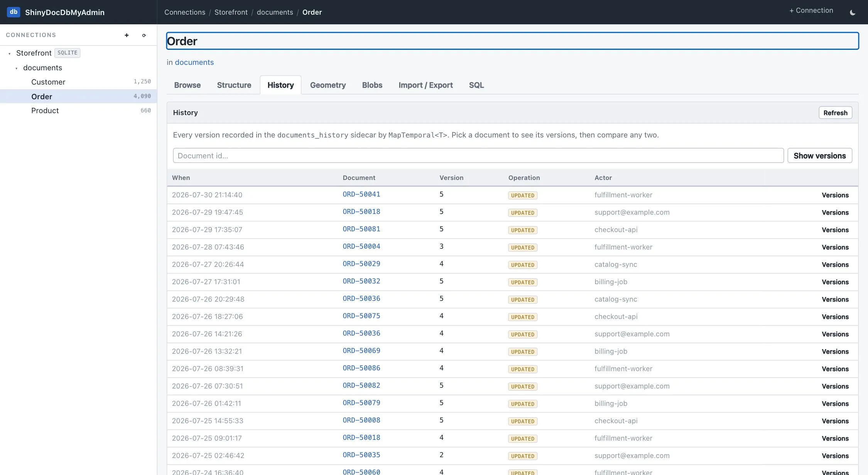Select the History tab
This screenshot has height=475, width=868.
coord(280,85)
